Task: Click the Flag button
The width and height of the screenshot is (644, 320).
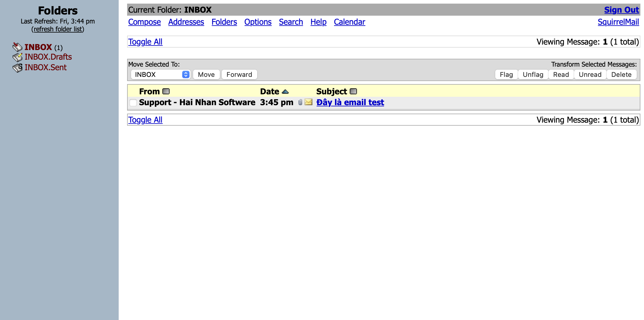Action: [506, 74]
